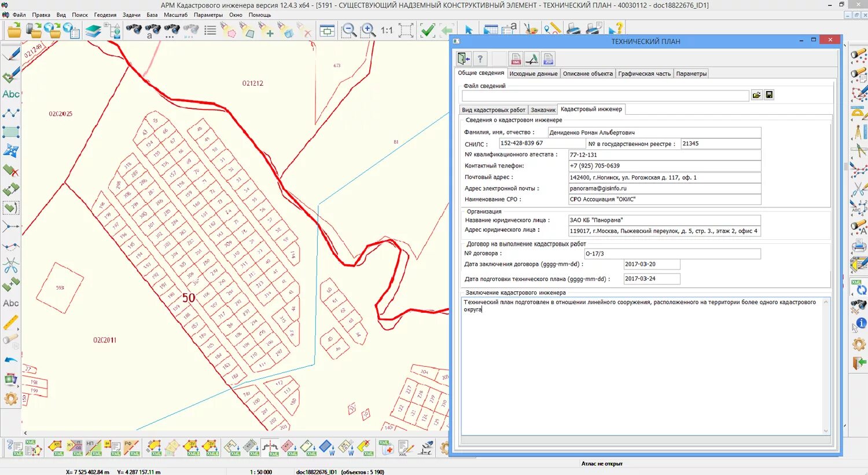Click the green checkmark icon
Image resolution: width=868 pixels, height=475 pixels.
(427, 30)
